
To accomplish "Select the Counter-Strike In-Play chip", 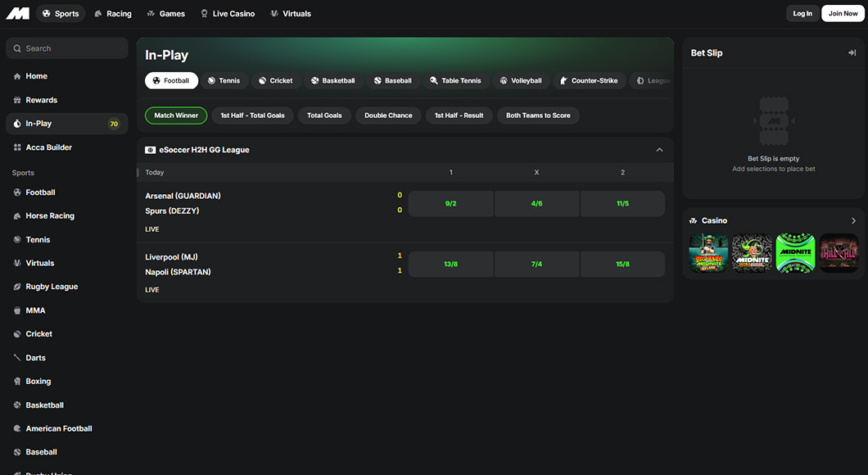I will [590, 81].
